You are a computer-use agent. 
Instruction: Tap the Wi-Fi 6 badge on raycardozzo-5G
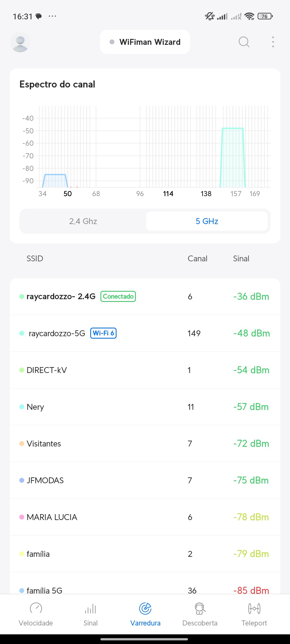click(103, 333)
